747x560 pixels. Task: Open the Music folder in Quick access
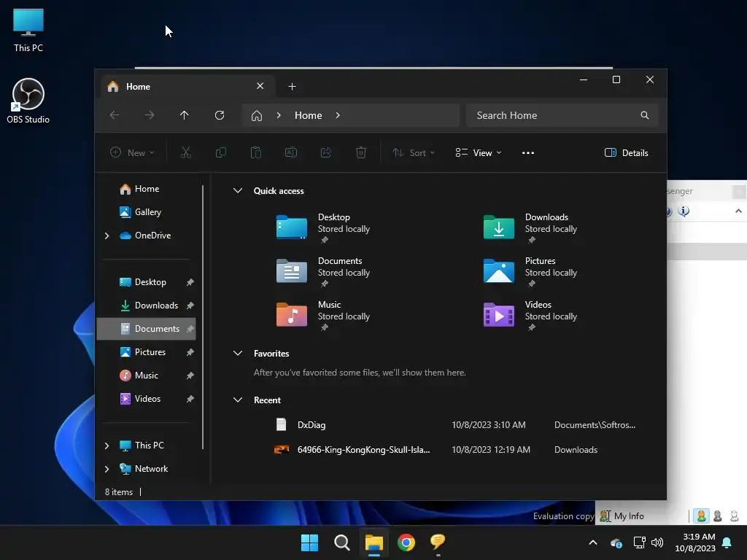click(x=324, y=316)
